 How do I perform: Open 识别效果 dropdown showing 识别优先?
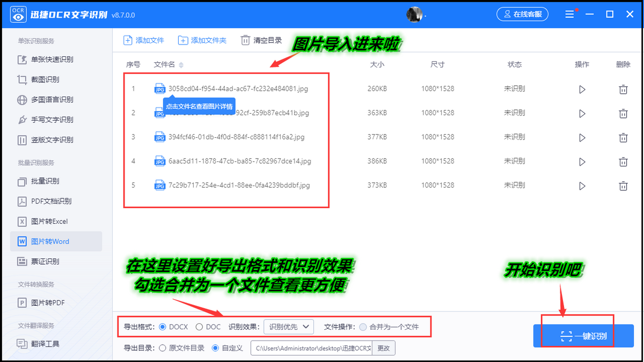point(288,326)
